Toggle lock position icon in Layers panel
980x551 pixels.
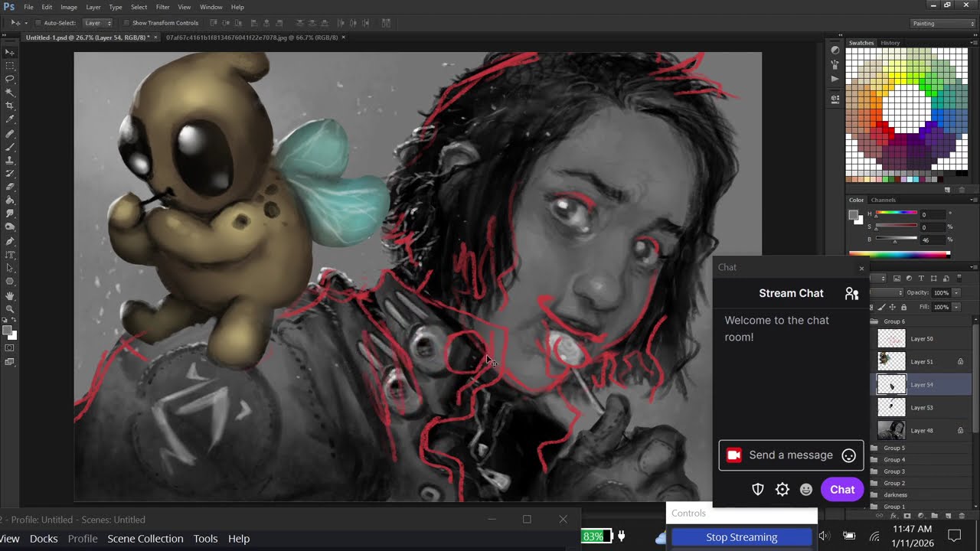[893, 307]
